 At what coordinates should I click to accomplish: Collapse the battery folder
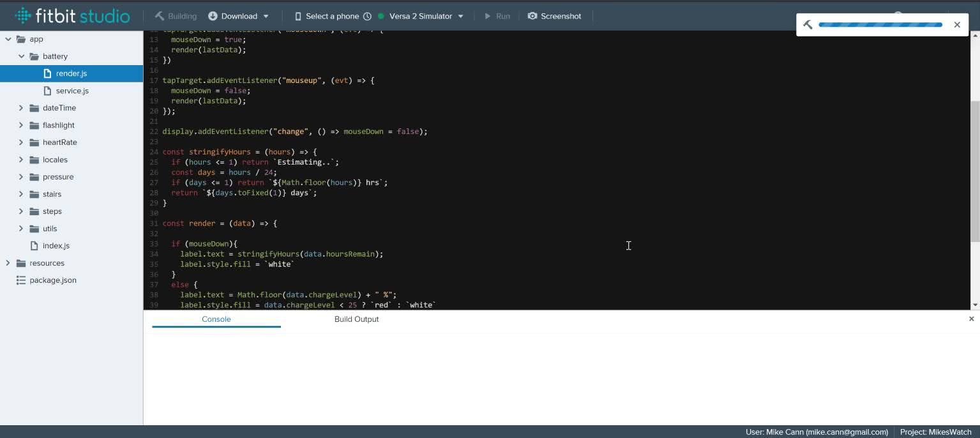click(x=21, y=56)
